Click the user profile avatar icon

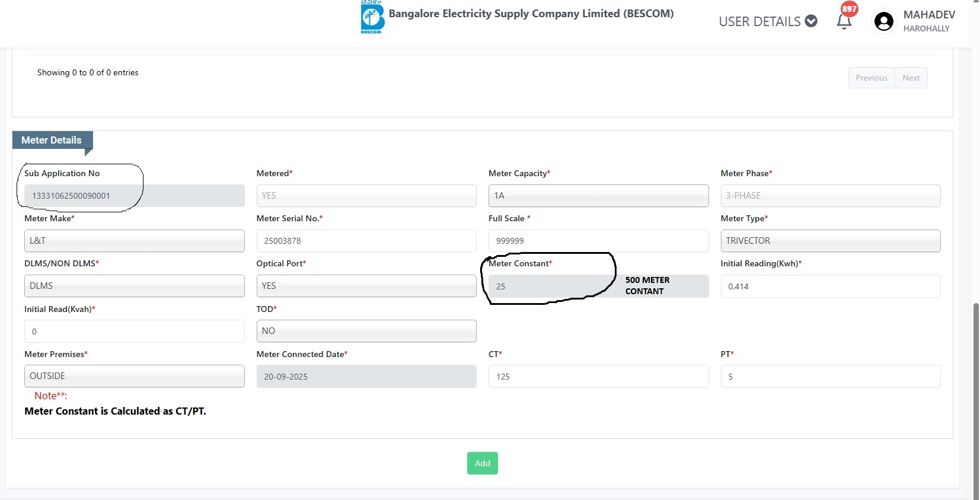click(x=883, y=22)
